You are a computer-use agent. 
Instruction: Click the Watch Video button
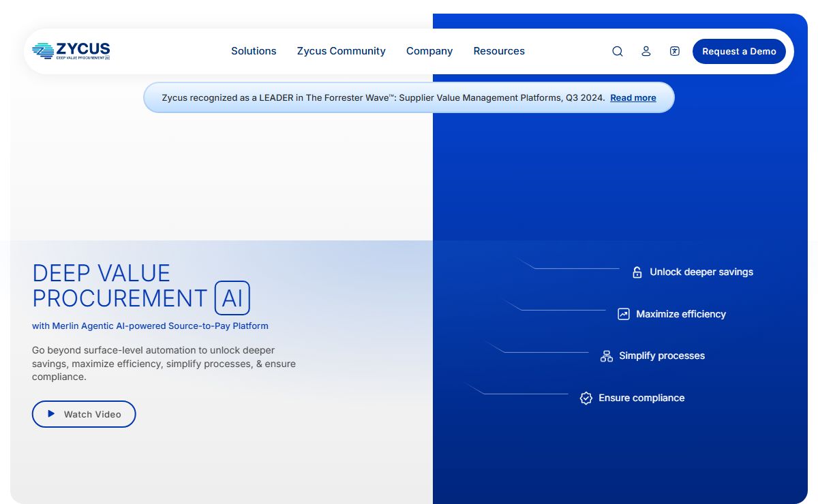click(x=84, y=414)
